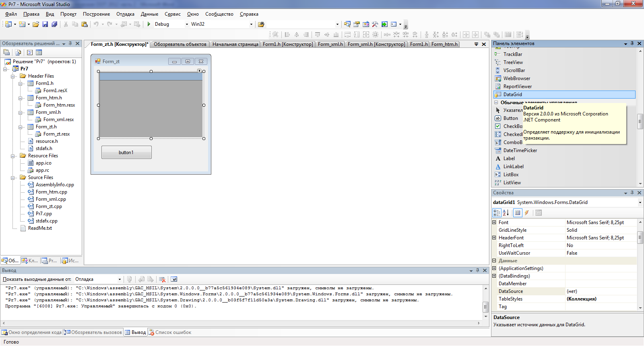This screenshot has height=346, width=644.
Task: Click button1 on the Form_zt designer
Action: 126,152
